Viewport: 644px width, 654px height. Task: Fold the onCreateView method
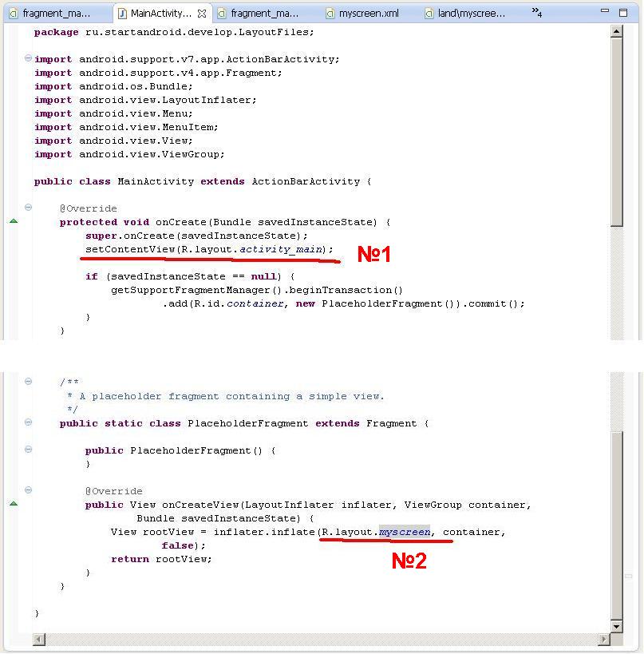28,490
